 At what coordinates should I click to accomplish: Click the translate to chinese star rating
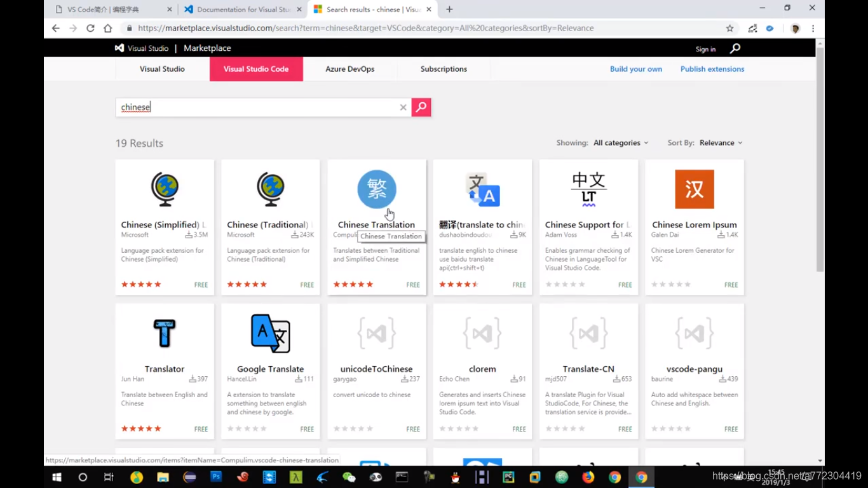[x=459, y=285]
